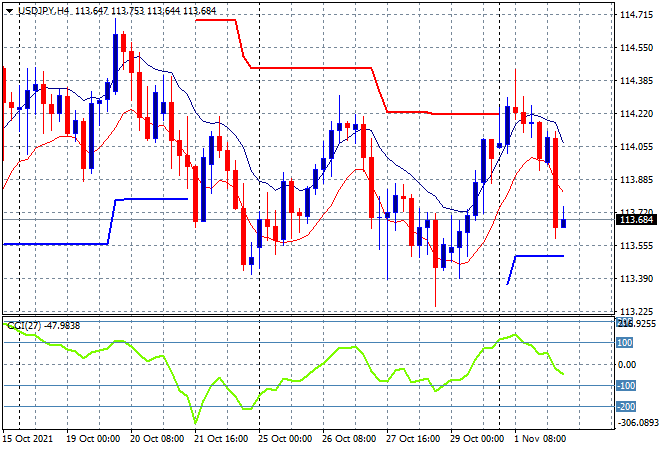Click the 26 Oct 08:00 time label
The width and height of the screenshot is (660, 450).
pyautogui.click(x=349, y=439)
